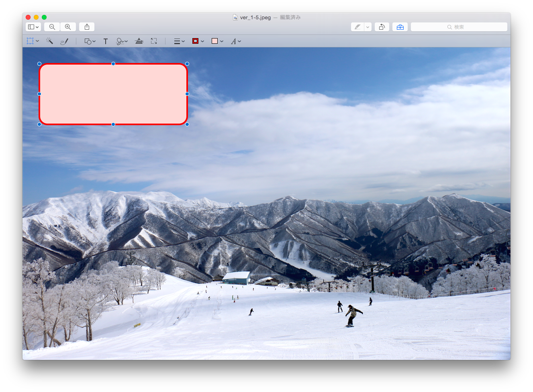Click the jpeg file proxy icon in title
The image size is (533, 392).
pyautogui.click(x=235, y=17)
